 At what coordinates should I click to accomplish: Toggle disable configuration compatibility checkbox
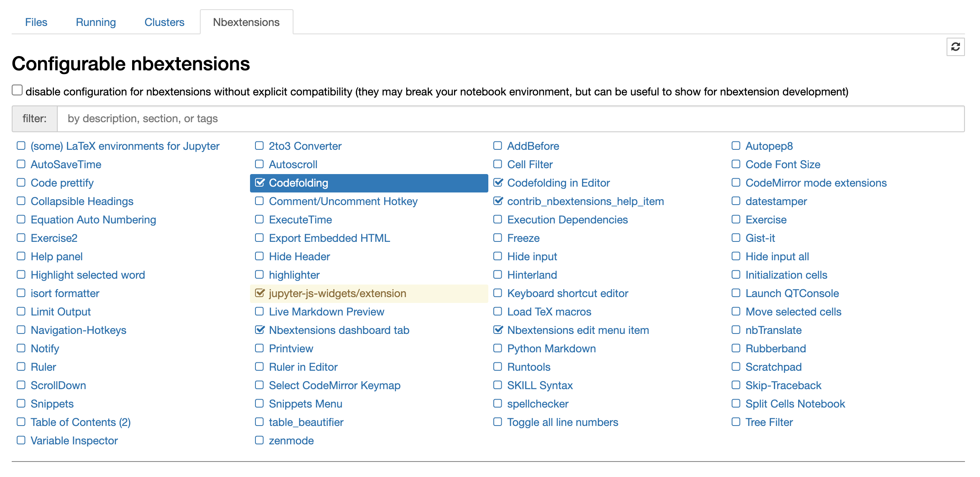pos(17,90)
